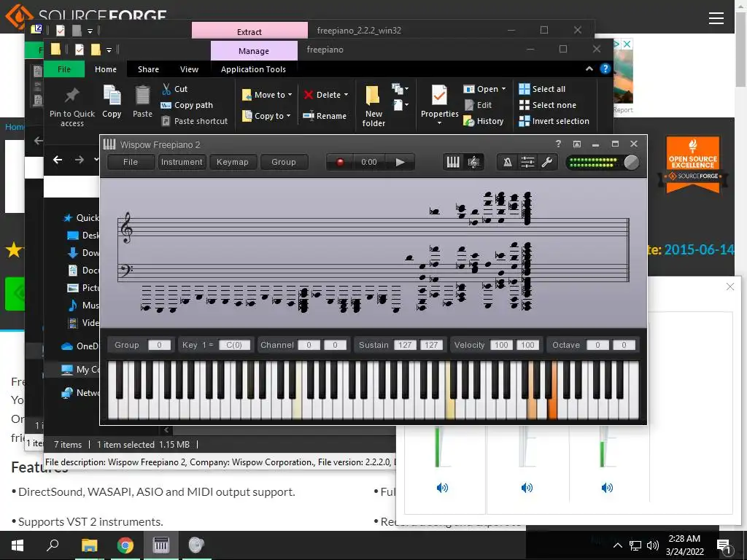Open the Keymap menu in Freepiano
The width and height of the screenshot is (747, 560).
click(x=233, y=162)
